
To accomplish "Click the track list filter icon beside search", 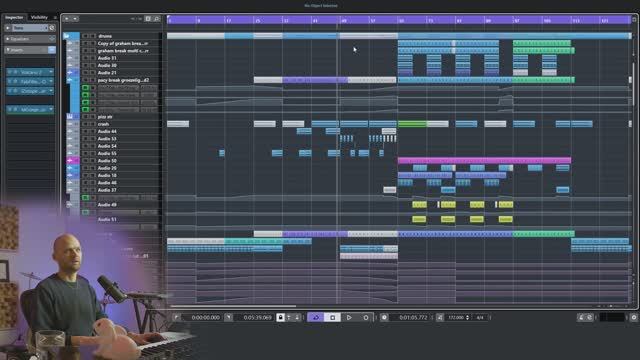I will click(x=148, y=19).
